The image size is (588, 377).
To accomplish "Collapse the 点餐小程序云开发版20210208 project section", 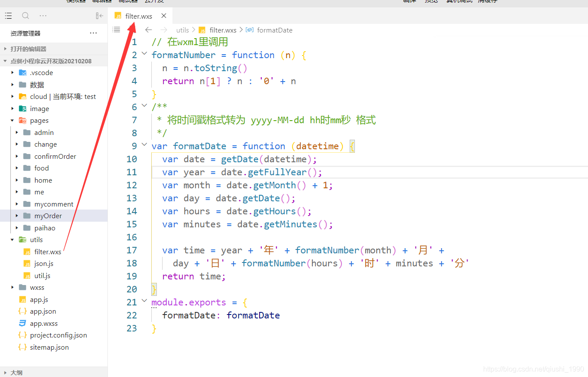I will pyautogui.click(x=54, y=61).
